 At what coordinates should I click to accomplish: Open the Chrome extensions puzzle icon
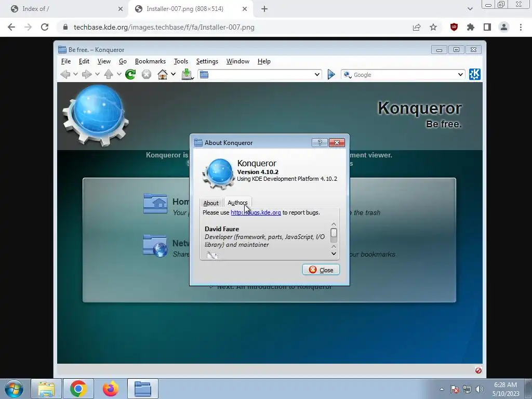(471, 27)
